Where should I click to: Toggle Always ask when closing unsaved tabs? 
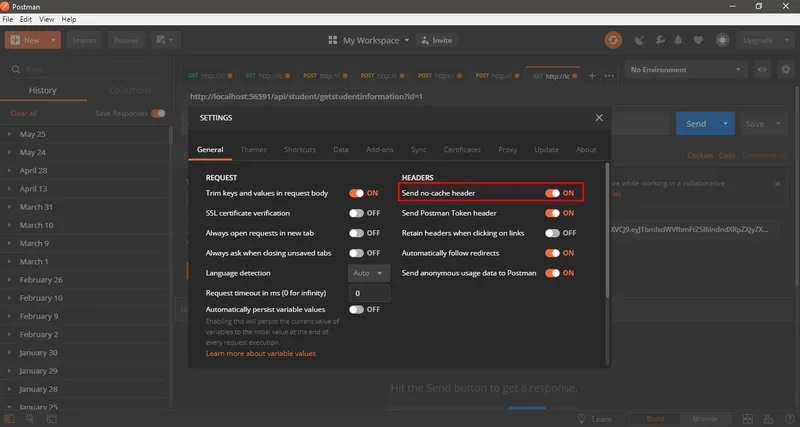tap(356, 253)
